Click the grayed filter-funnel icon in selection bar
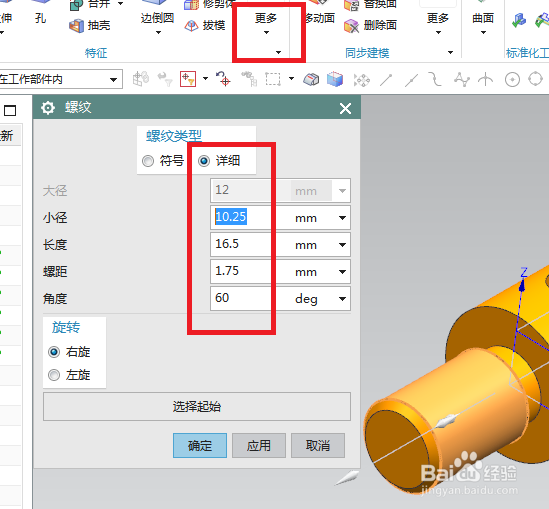Image resolution: width=549 pixels, height=509 pixels. (x=165, y=79)
